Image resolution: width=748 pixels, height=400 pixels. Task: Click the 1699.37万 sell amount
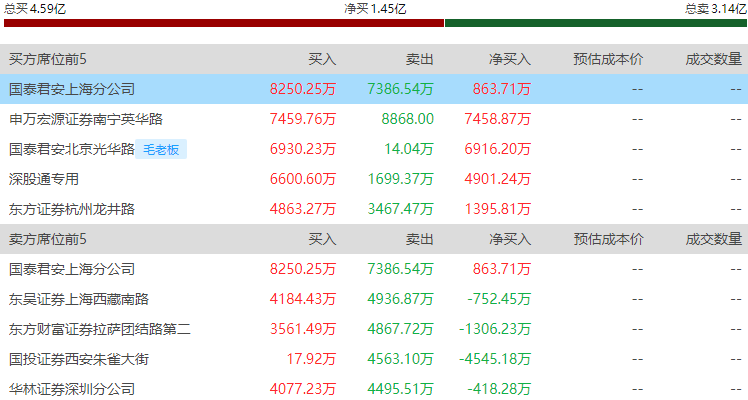(400, 179)
